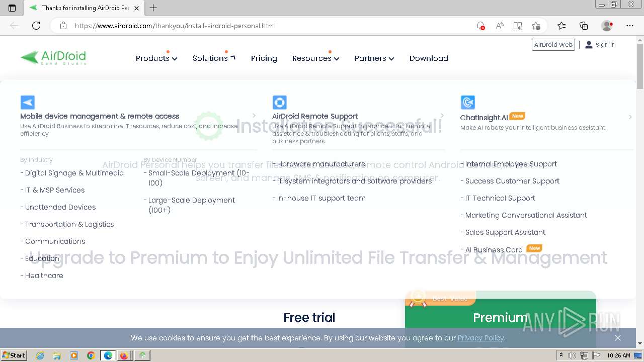644x362 pixels.
Task: Click the AirDroid logo
Action: 53,57
